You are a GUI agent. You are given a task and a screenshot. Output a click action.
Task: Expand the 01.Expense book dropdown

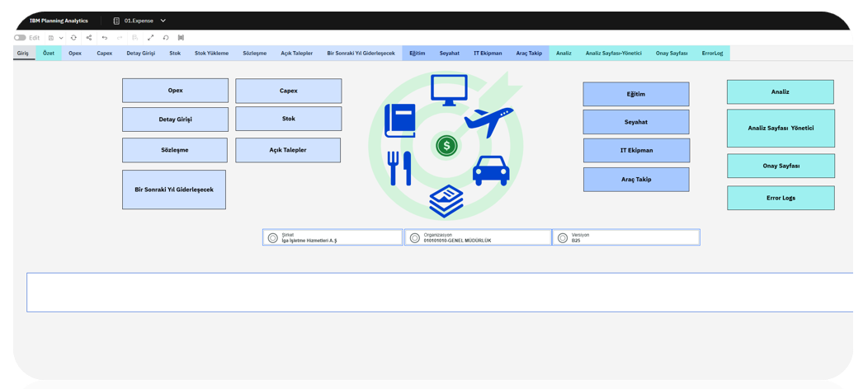(163, 21)
